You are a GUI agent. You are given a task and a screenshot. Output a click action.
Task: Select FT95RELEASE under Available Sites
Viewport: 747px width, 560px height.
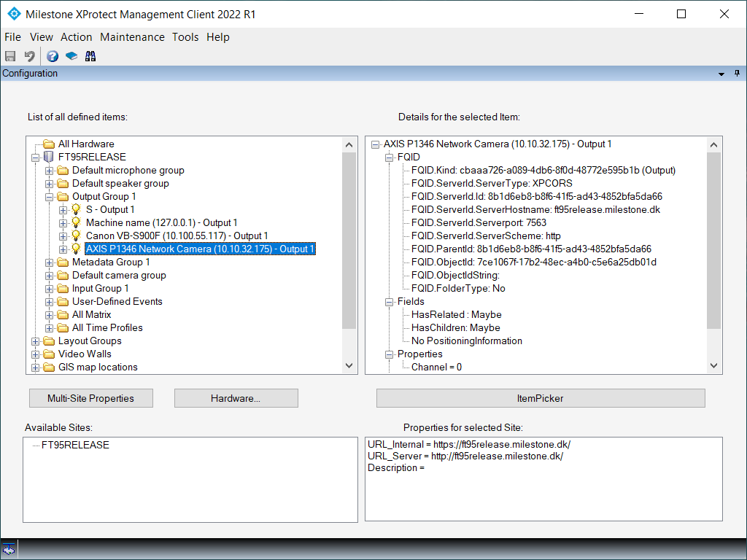(x=75, y=445)
